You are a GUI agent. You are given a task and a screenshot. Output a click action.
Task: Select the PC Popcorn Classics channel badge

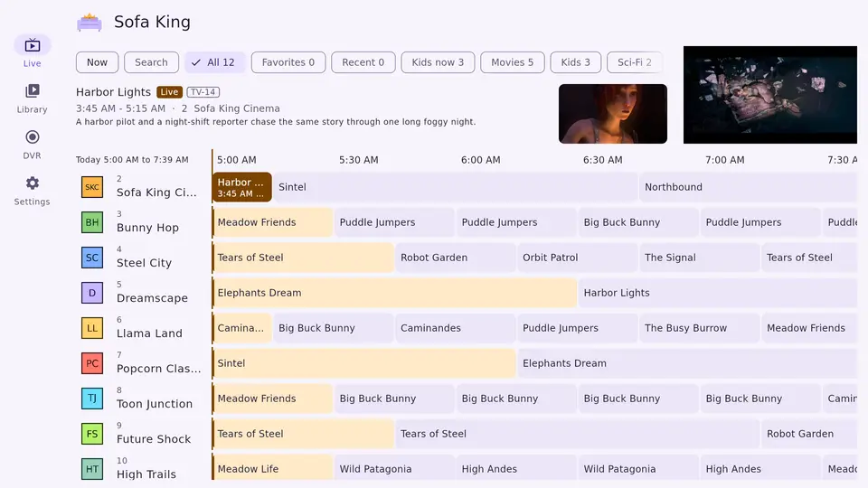coord(92,363)
